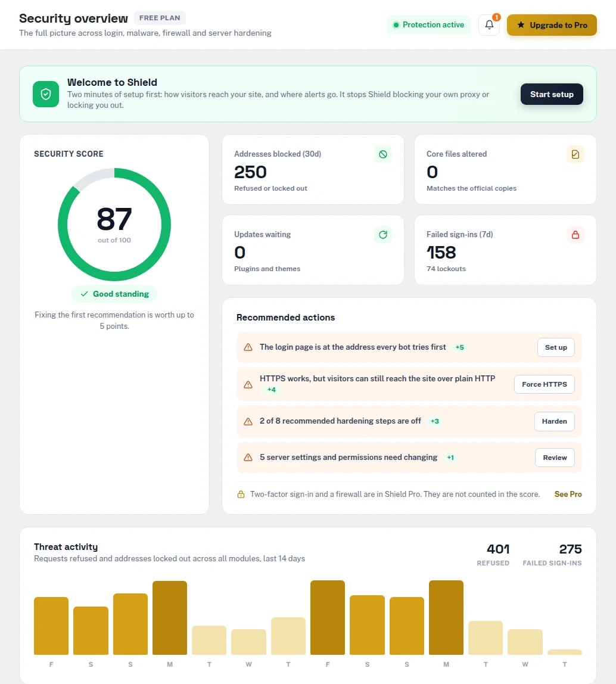Click the +1 points badge
616x684 pixels.
point(450,458)
